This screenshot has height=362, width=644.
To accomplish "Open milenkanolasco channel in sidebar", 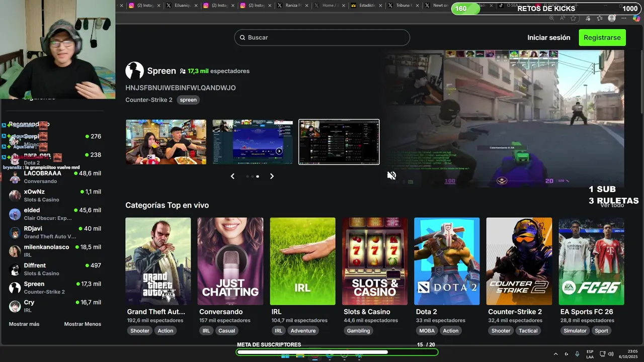I will click(x=55, y=250).
